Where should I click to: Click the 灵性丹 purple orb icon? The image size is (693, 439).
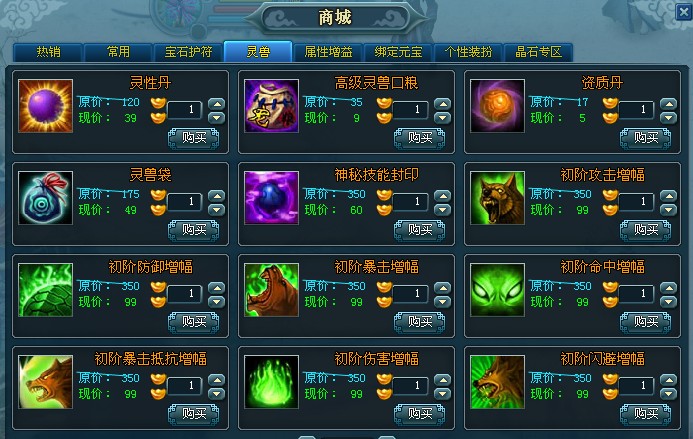coord(46,106)
